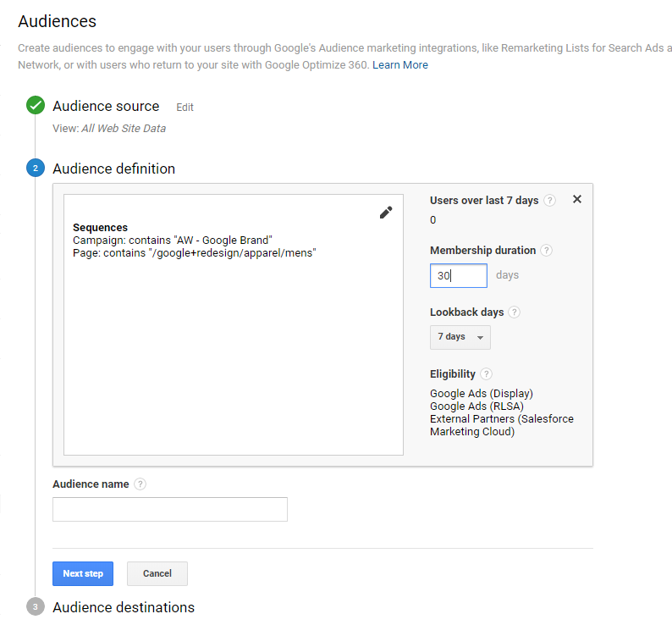The height and width of the screenshot is (636, 672).
Task: Click the step 3 Audience destinations circle
Action: point(36,606)
